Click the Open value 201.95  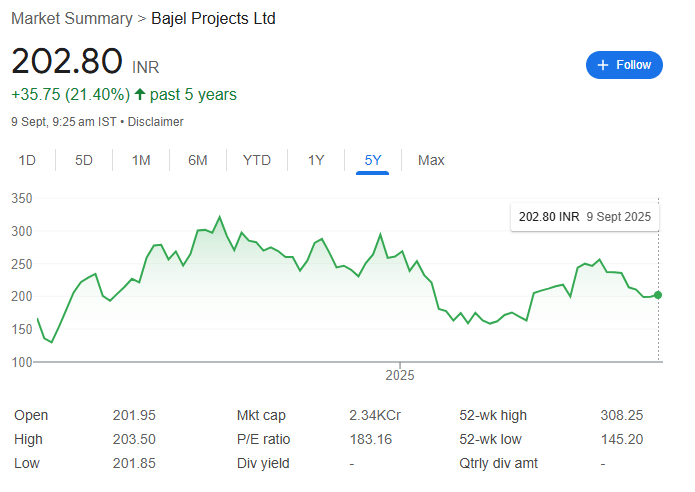pyautogui.click(x=134, y=415)
